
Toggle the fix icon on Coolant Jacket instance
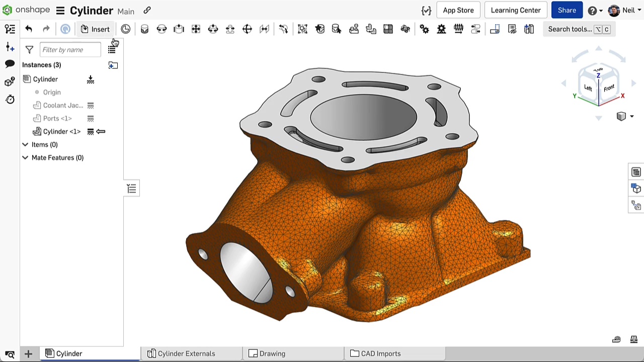click(x=91, y=105)
